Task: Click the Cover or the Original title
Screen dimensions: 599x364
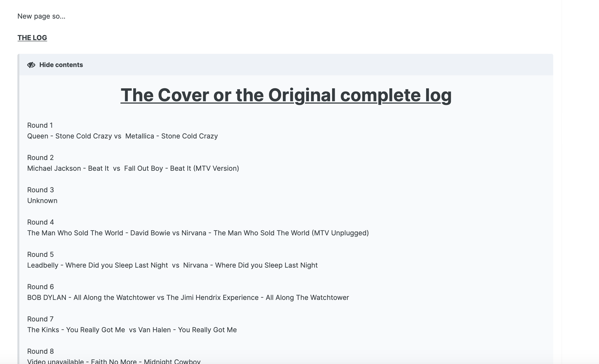Action: [286, 95]
